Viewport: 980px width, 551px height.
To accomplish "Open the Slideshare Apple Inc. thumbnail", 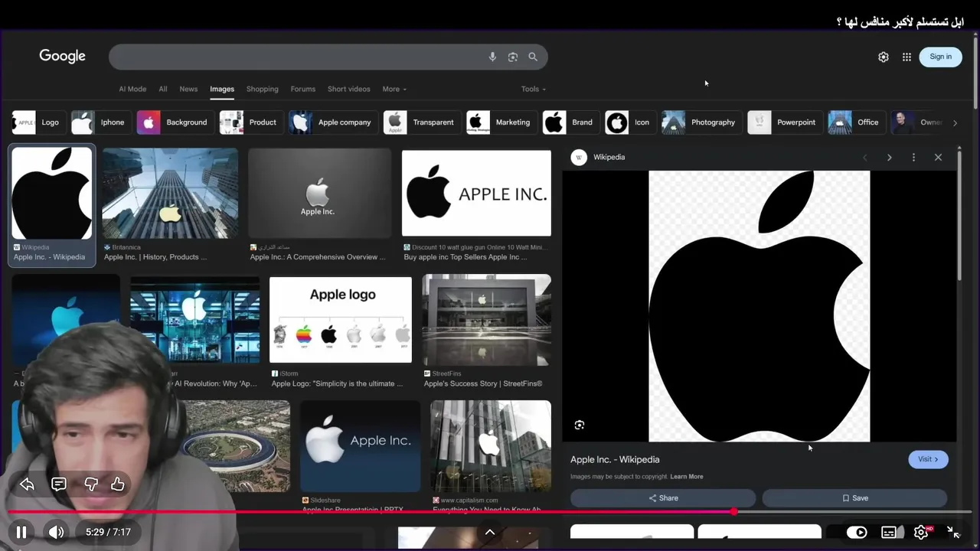I will pos(361,446).
